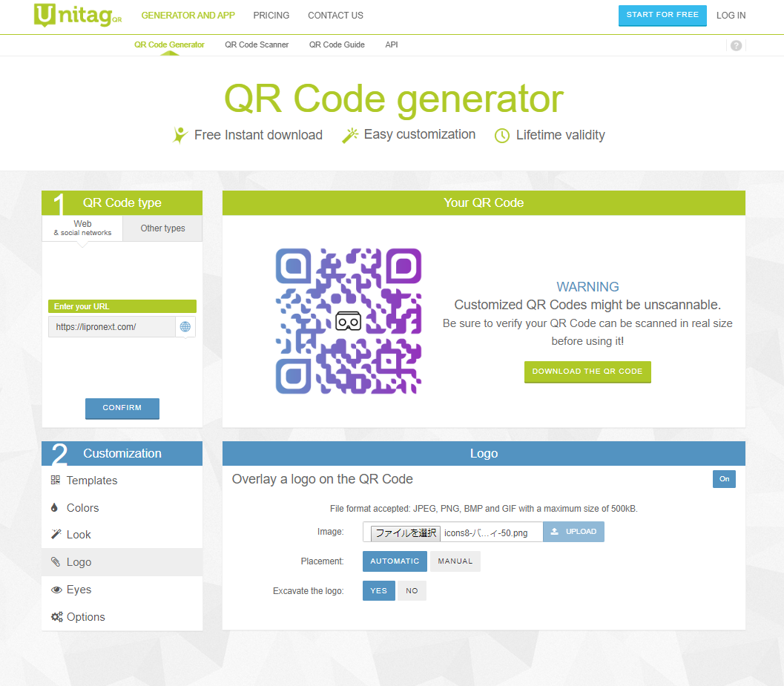Open the Generator and App menu
Viewport: 784px width, 686px height.
(188, 16)
